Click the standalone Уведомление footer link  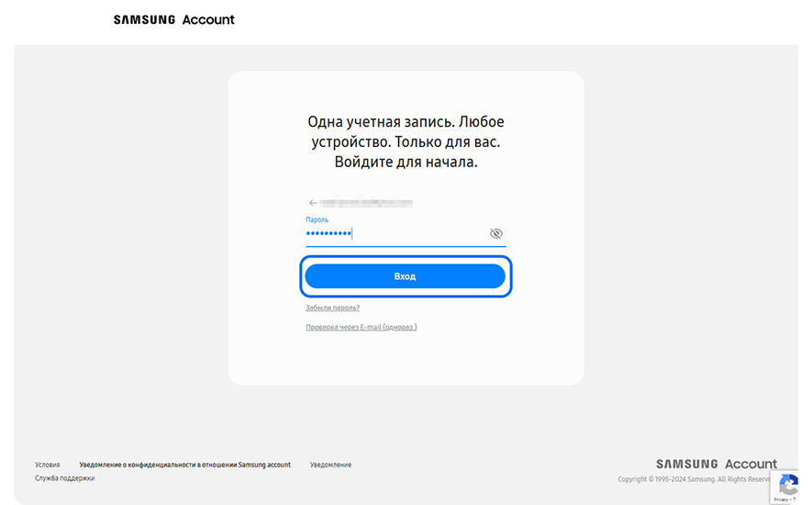pos(330,465)
